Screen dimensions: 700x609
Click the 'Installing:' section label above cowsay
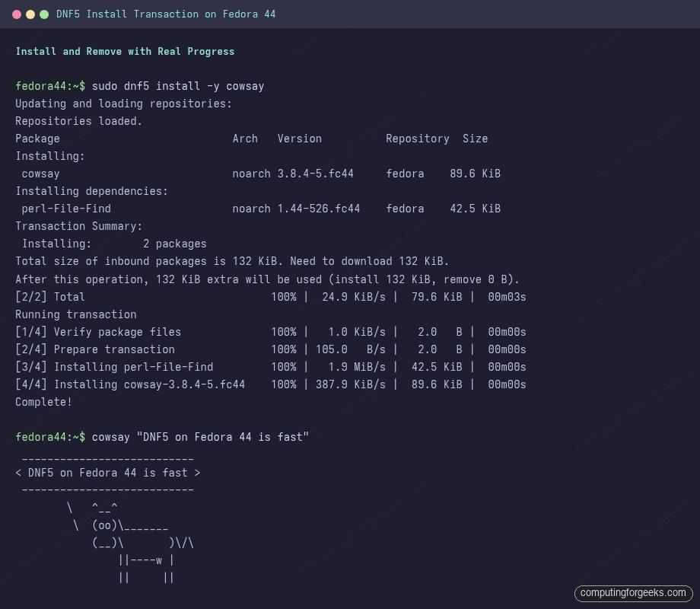pos(50,156)
